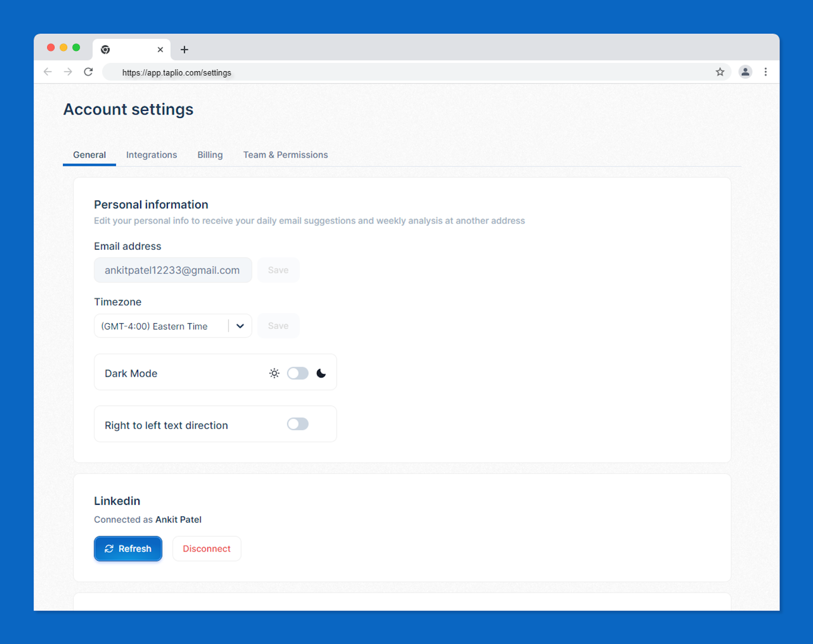Reload the page with the refresh icon
Image resolution: width=813 pixels, height=644 pixels.
(x=88, y=72)
